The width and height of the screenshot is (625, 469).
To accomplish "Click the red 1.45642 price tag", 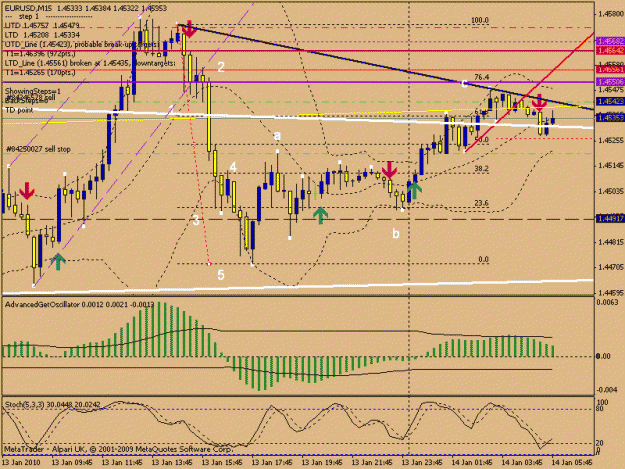I will 610,51.
